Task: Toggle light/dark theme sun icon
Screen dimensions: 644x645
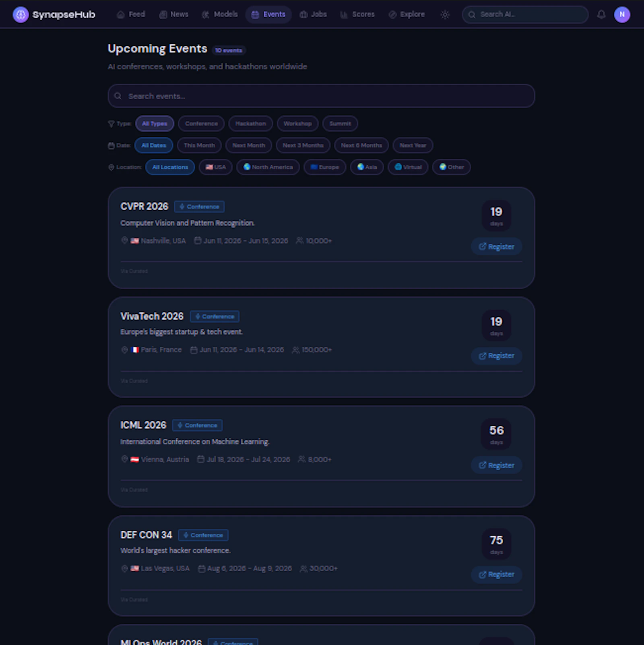Action: 445,14
